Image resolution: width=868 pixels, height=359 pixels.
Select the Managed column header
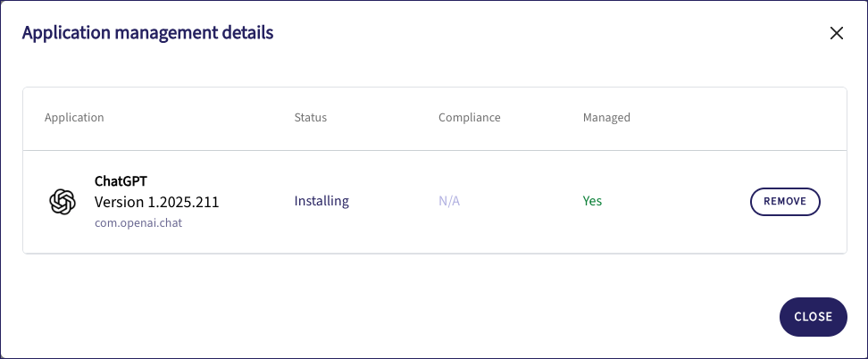point(606,118)
